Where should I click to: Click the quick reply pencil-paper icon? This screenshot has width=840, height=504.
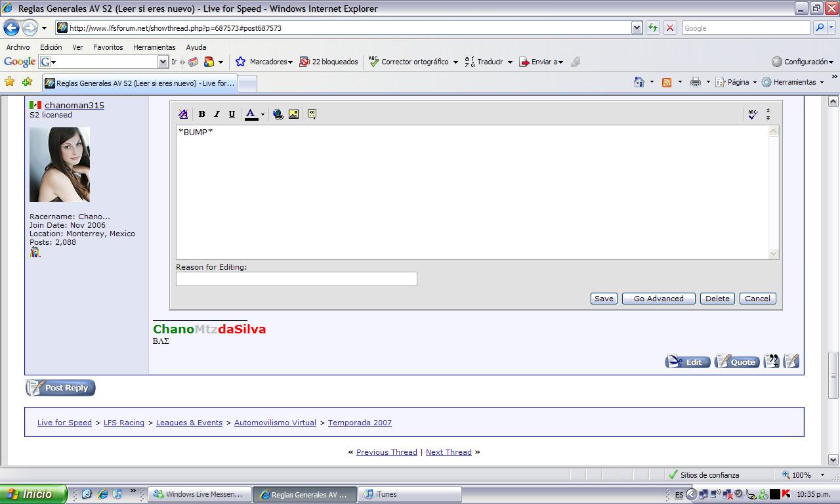pyautogui.click(x=791, y=362)
